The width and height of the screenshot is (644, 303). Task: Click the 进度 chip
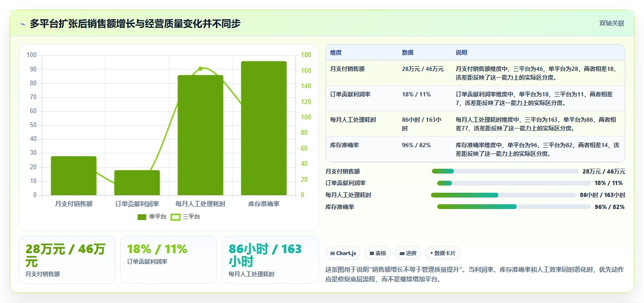tap(408, 253)
